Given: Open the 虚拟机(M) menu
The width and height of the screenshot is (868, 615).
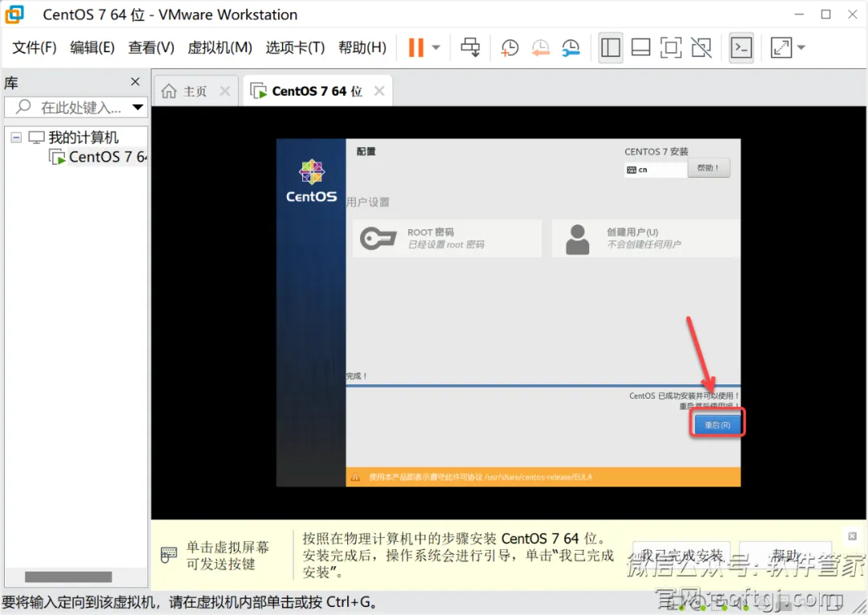Looking at the screenshot, I should point(219,47).
